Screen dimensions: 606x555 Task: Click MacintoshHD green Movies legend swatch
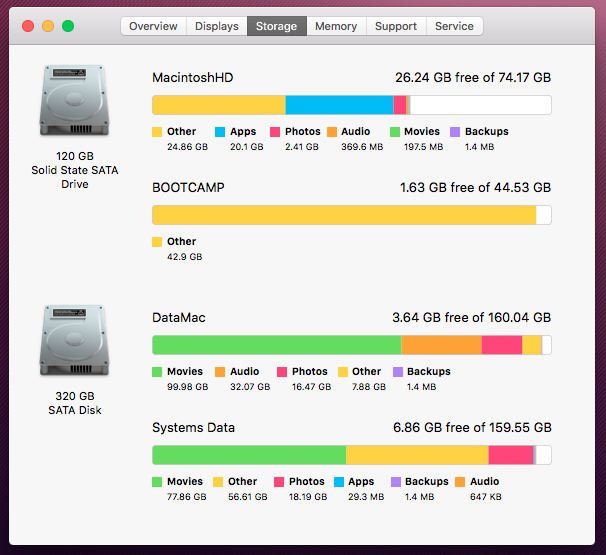[395, 132]
